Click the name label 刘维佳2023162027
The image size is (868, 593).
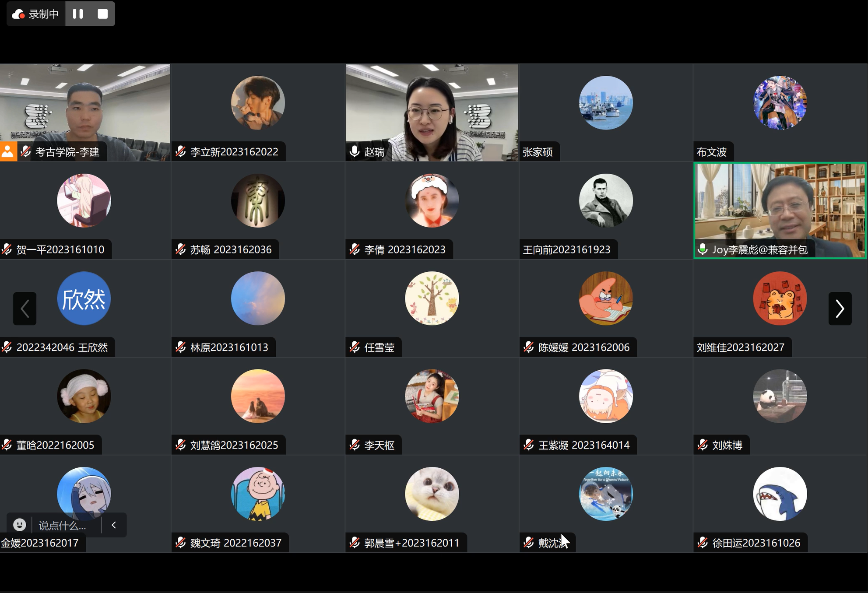(x=740, y=347)
